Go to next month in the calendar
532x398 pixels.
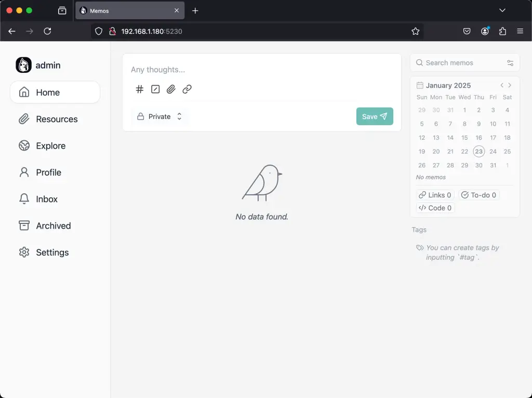(x=510, y=85)
